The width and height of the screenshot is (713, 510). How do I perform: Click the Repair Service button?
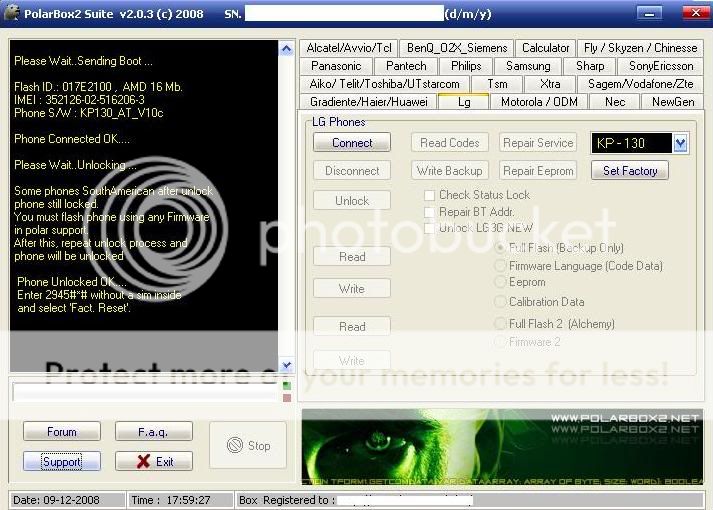[x=538, y=143]
